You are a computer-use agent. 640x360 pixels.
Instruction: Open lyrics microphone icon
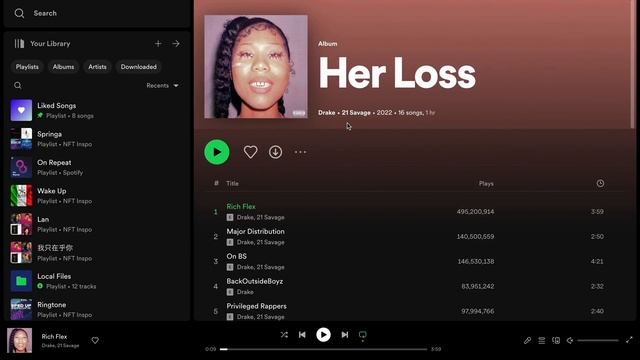pyautogui.click(x=527, y=340)
